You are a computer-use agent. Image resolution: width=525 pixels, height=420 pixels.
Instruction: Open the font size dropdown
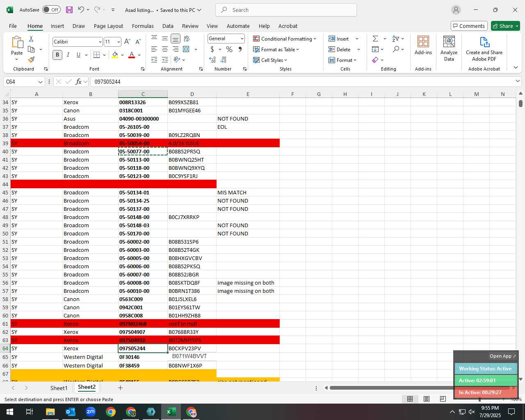pyautogui.click(x=119, y=42)
